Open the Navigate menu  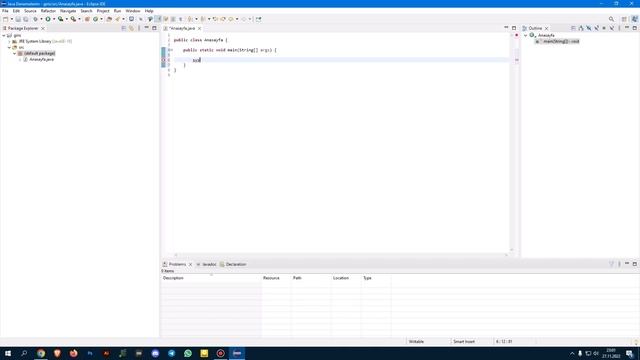click(x=68, y=11)
